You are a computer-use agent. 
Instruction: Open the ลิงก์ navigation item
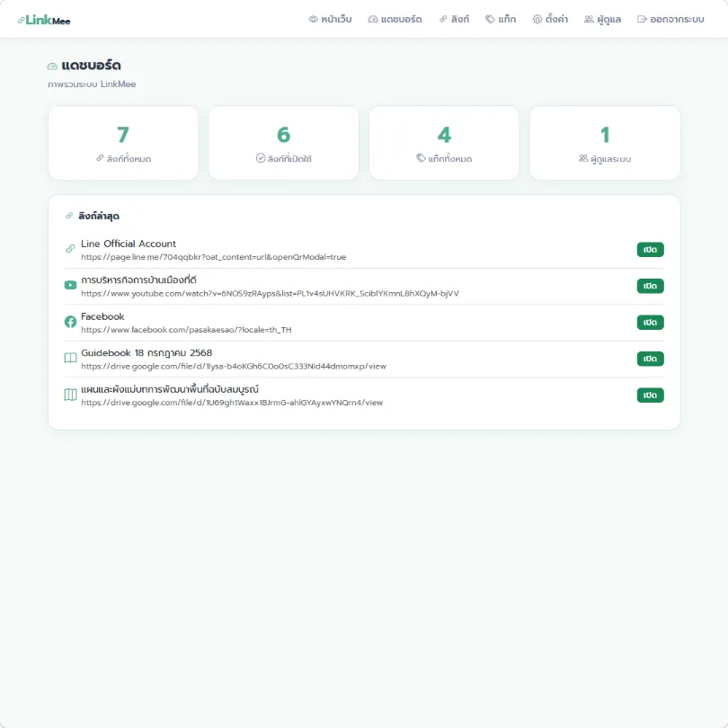(x=454, y=19)
